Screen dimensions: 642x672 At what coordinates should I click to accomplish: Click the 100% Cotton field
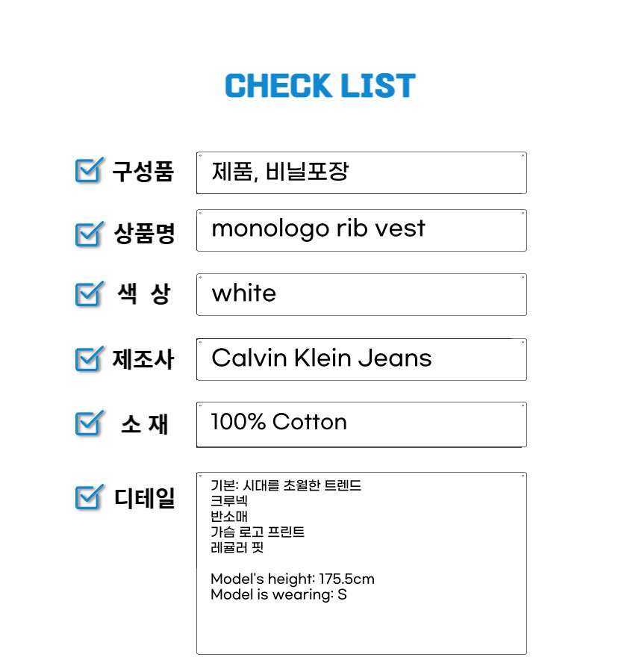pos(361,425)
